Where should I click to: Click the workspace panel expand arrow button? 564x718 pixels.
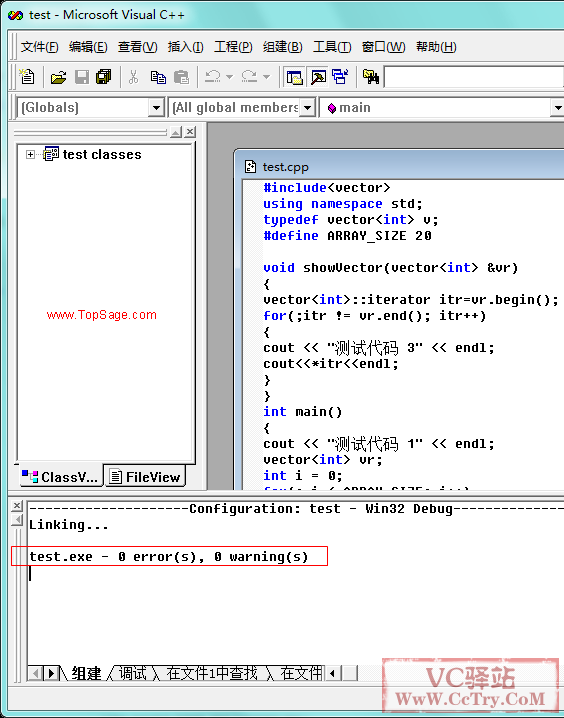(x=176, y=132)
